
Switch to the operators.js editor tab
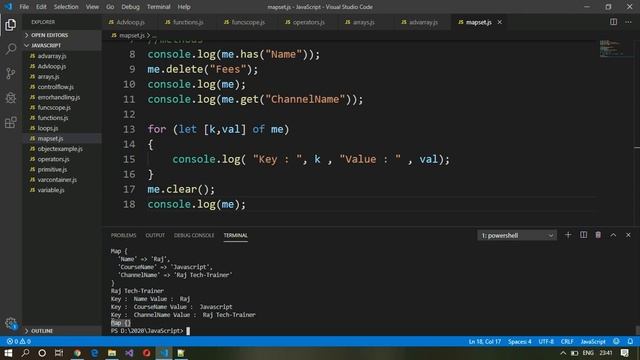(309, 22)
